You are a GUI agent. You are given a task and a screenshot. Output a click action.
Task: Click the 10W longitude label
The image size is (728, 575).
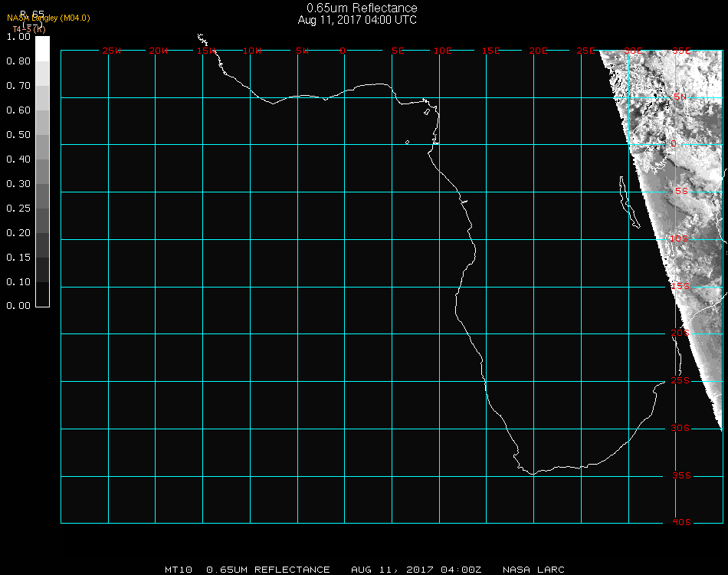point(252,51)
